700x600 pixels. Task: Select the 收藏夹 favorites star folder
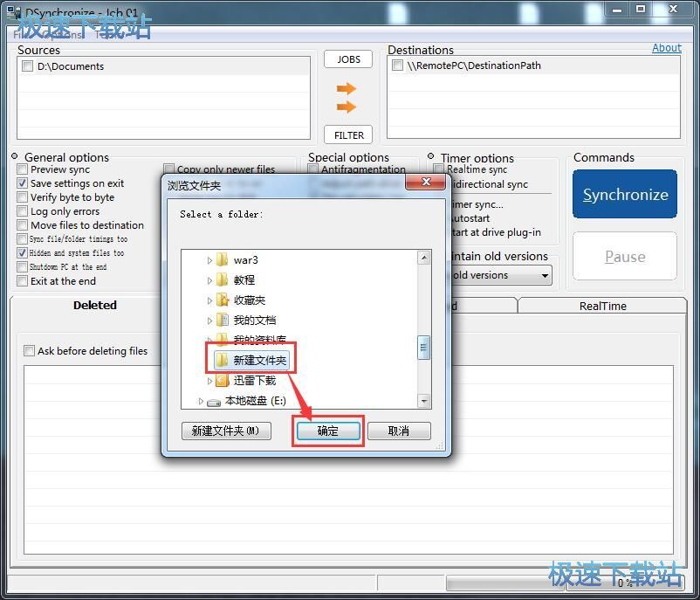223,300
